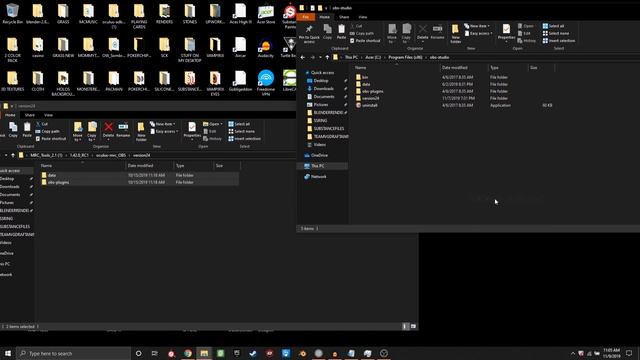This screenshot has width=640, height=360.
Task: Select SUBSTANCEFILES in obs-studio navigation pane
Action: pyautogui.click(x=328, y=129)
